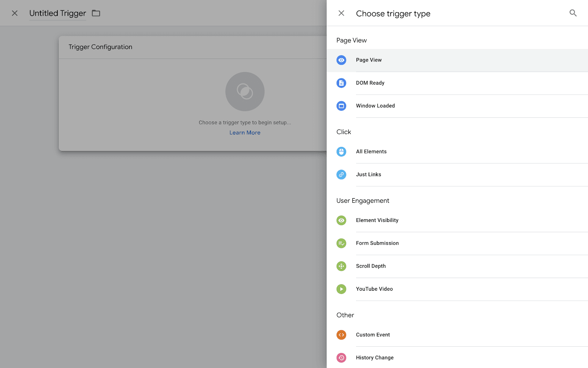
Task: Click the DOM Ready document icon
Action: 341,83
